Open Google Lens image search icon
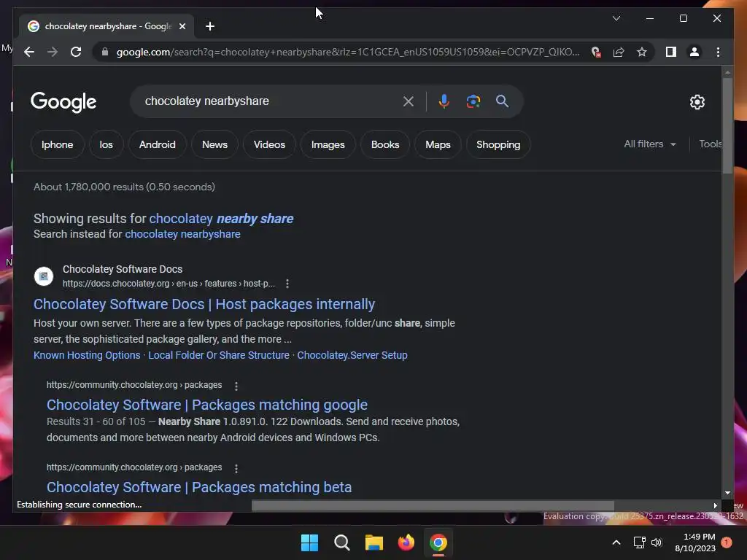Viewport: 747px width, 560px height. pyautogui.click(x=473, y=101)
